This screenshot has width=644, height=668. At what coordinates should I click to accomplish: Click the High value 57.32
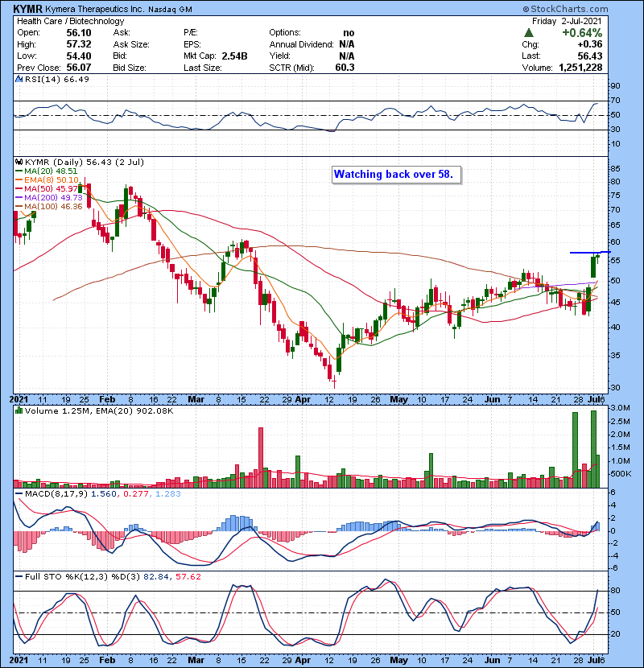point(79,44)
